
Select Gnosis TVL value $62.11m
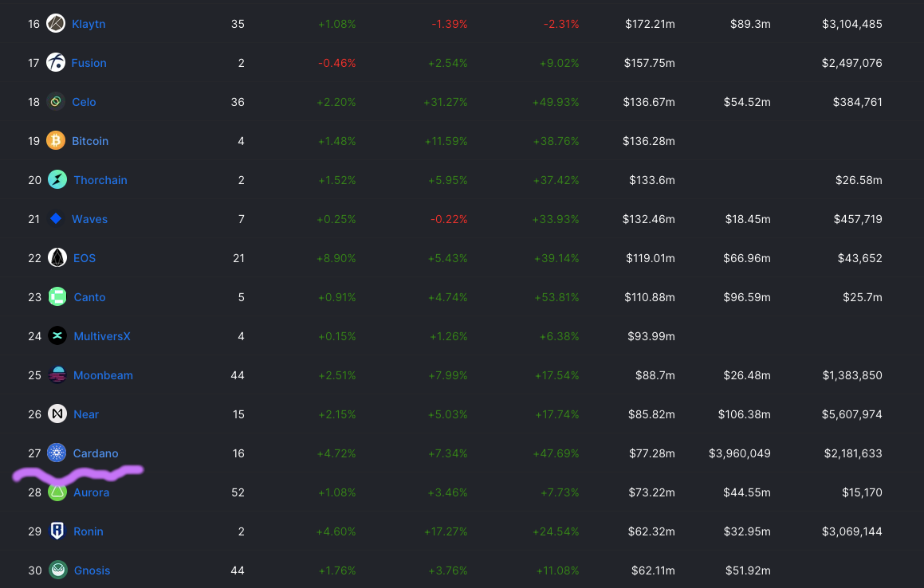pyautogui.click(x=653, y=571)
